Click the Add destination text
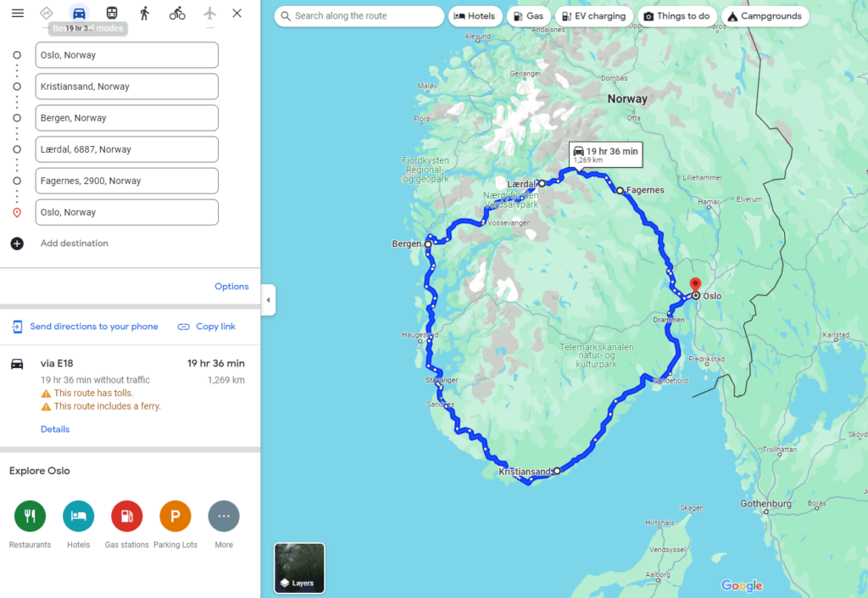The width and height of the screenshot is (868, 598). pos(75,243)
